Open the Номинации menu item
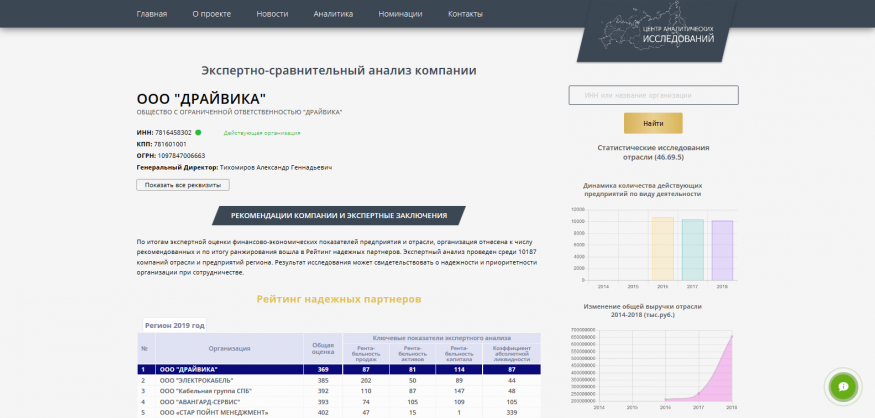 pos(400,14)
